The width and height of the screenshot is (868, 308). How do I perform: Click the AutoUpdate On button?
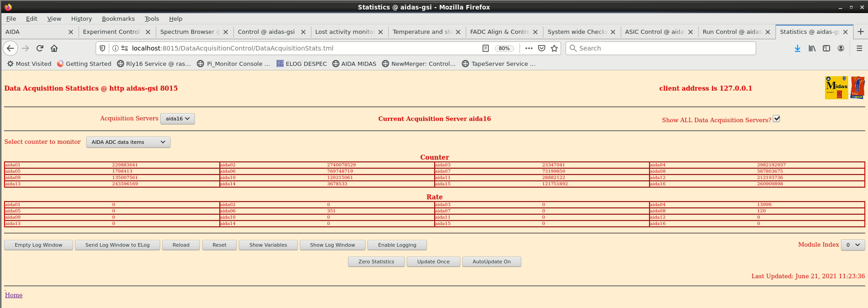(491, 262)
